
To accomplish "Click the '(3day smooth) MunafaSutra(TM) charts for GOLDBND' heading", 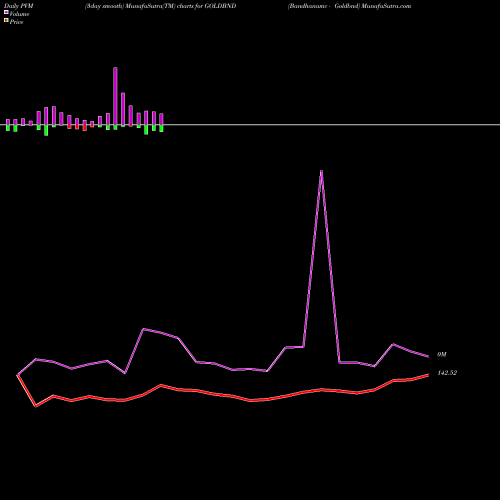I will point(160,6).
